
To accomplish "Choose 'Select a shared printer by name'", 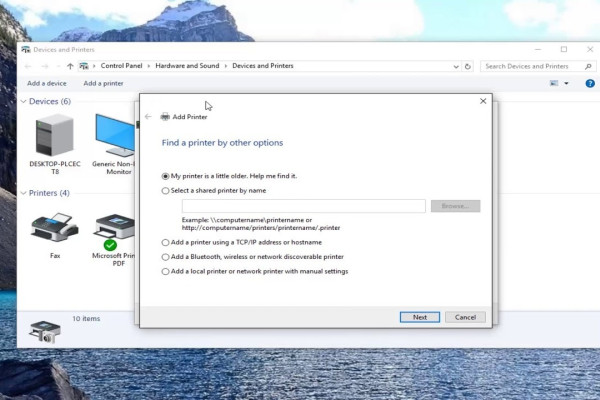I will [166, 190].
